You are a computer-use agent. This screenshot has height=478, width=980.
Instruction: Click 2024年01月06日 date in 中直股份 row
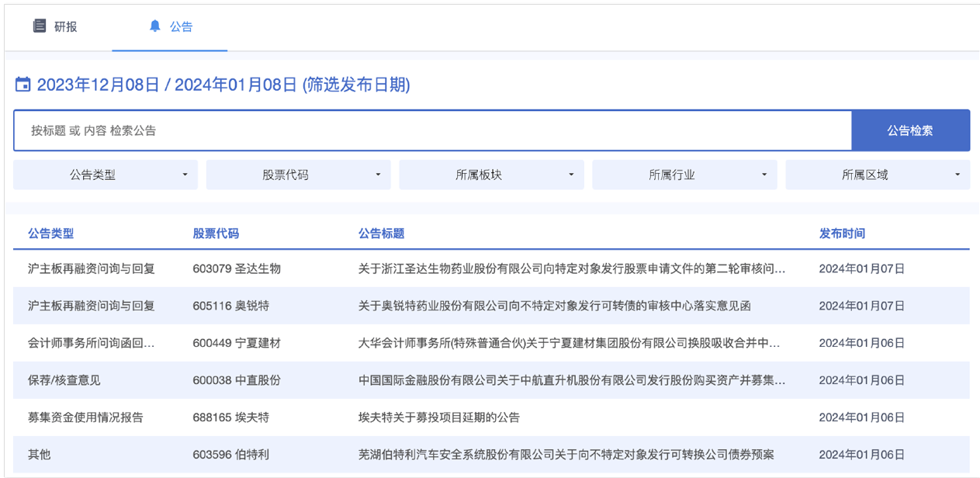(862, 380)
